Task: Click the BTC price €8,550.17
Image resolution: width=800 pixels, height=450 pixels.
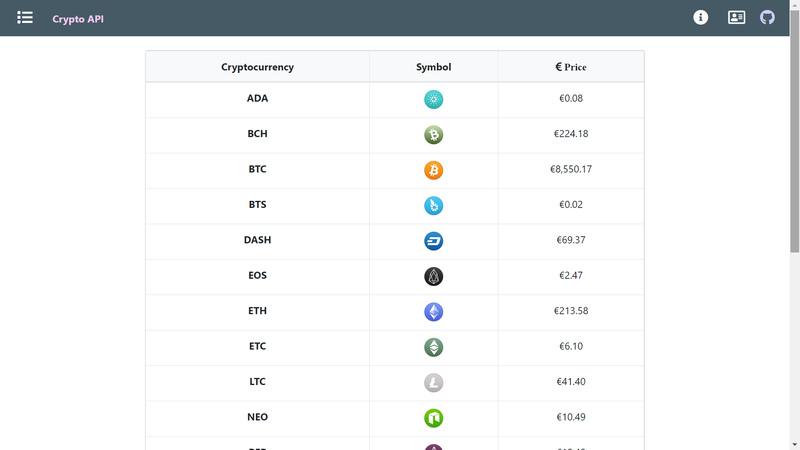Action: click(571, 169)
